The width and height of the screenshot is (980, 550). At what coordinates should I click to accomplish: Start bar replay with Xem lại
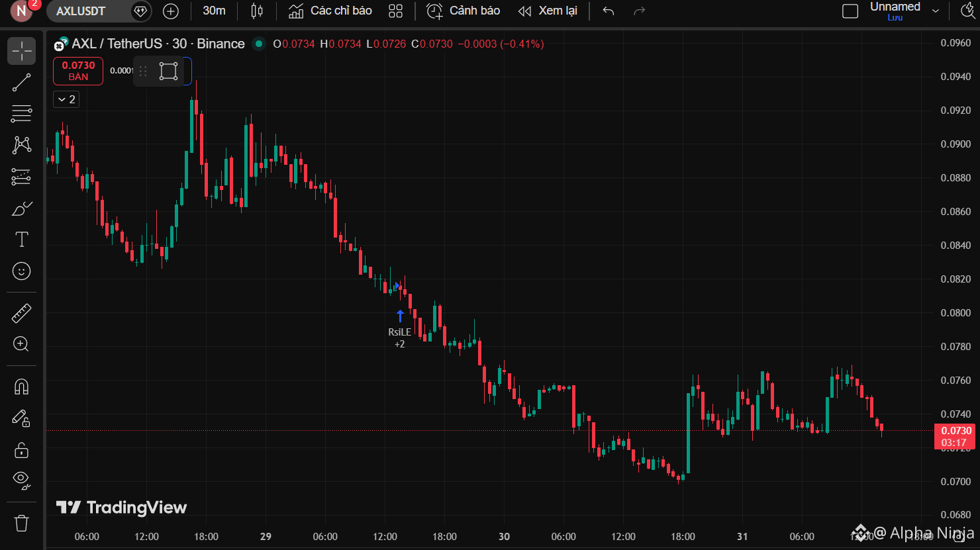coord(548,11)
